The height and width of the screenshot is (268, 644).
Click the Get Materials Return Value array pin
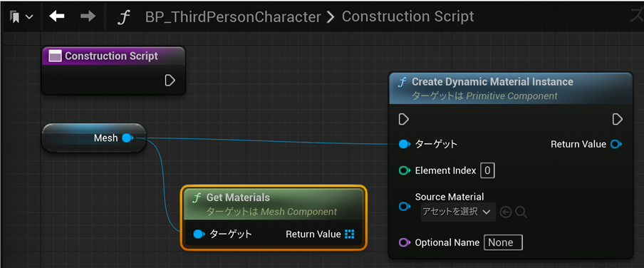click(350, 234)
